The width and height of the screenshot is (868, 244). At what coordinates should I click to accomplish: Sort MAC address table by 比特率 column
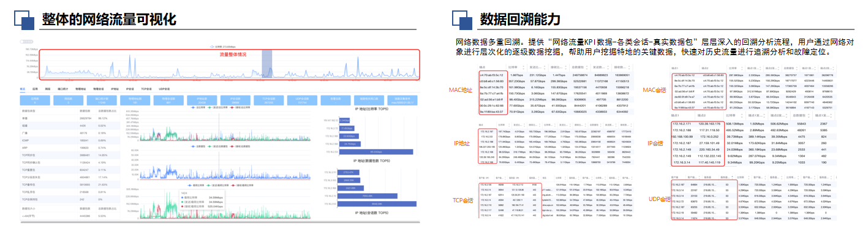[516, 67]
